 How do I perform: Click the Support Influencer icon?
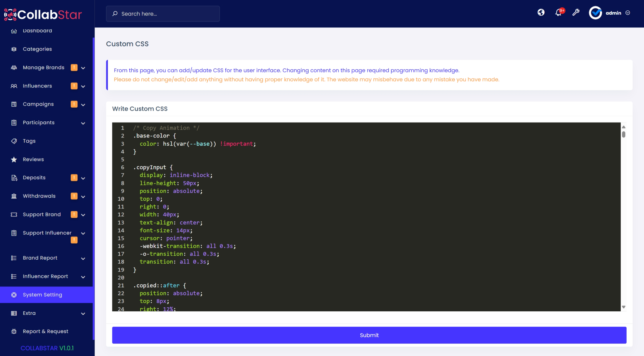14,233
